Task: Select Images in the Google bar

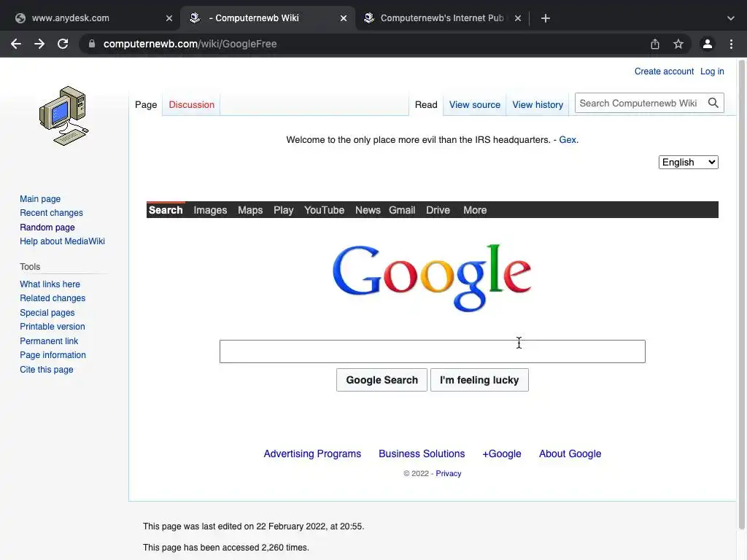Action: pos(210,210)
